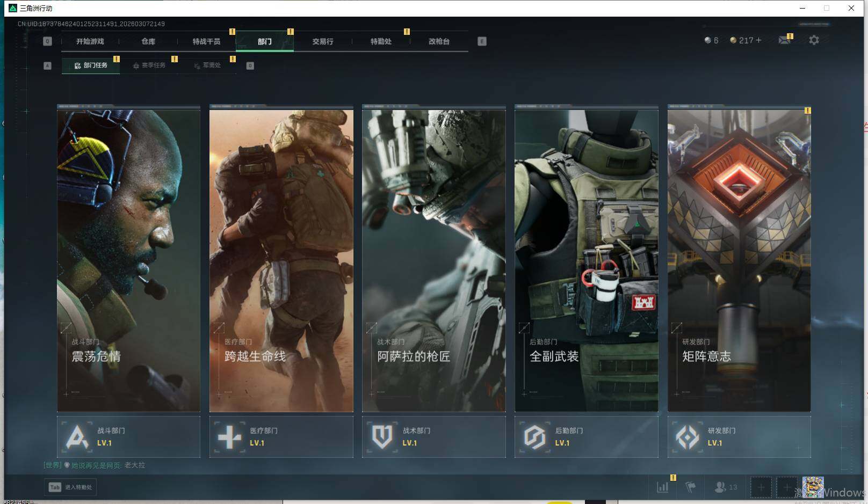This screenshot has height=504, width=868.
Task: Open the friends list showing 13
Action: click(x=726, y=487)
